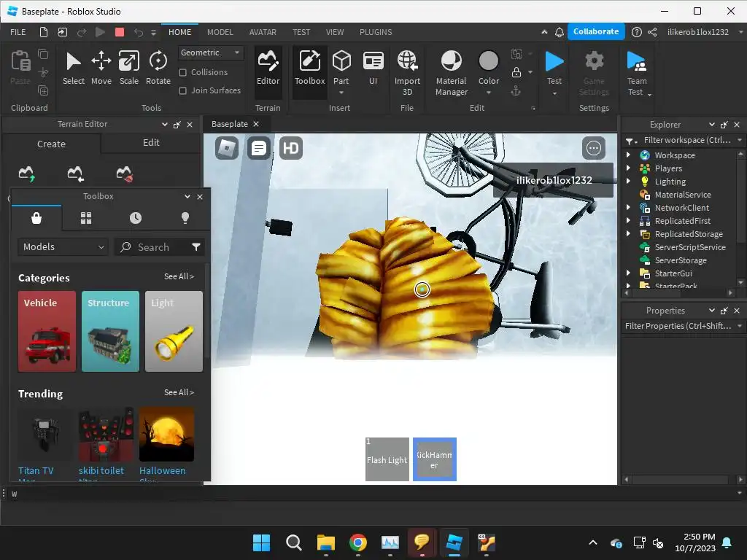Activate the Move tool
This screenshot has width=747, height=560.
(101, 68)
